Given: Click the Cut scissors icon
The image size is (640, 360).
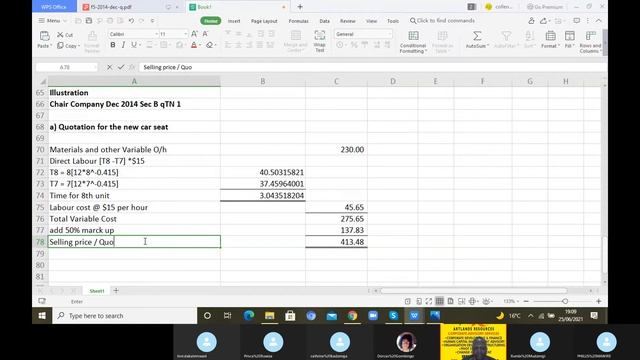Looking at the screenshot, I should (x=60, y=35).
